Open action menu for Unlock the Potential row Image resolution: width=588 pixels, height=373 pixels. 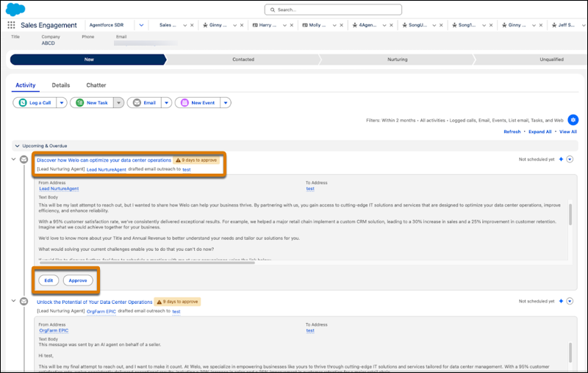[570, 301]
